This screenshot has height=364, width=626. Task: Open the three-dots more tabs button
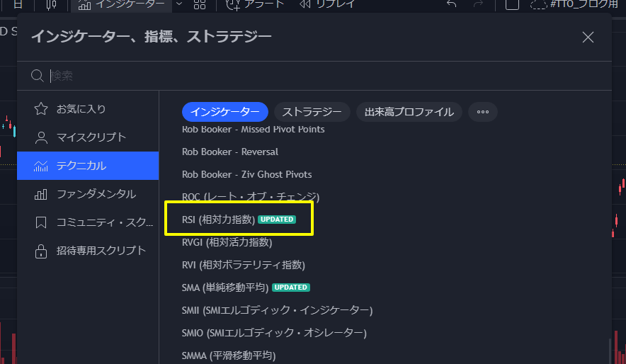(483, 112)
